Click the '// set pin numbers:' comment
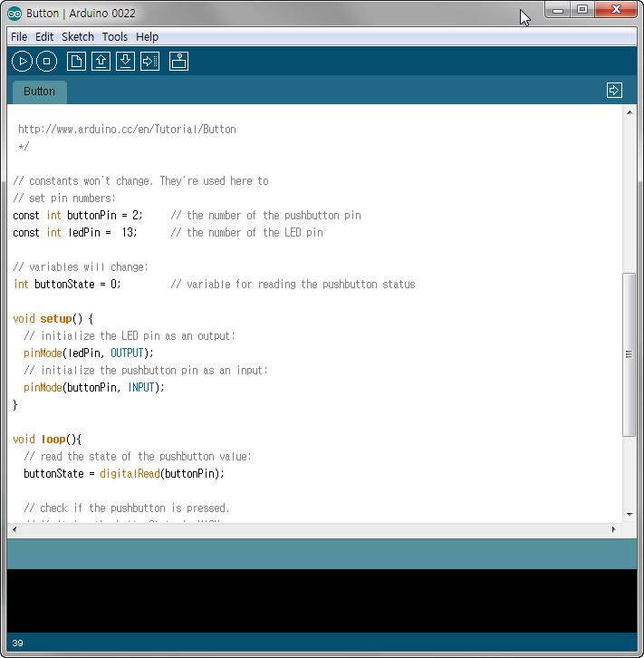The image size is (644, 658). (x=64, y=198)
